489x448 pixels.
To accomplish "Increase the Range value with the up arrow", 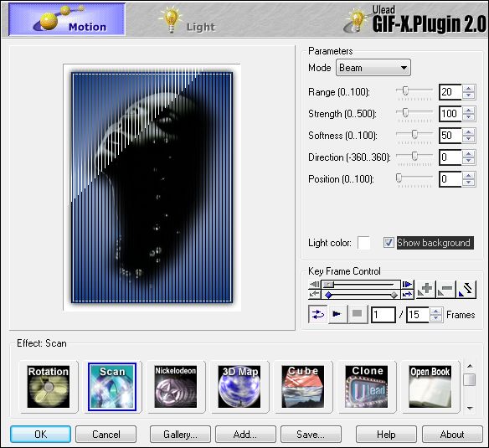I will (x=469, y=88).
